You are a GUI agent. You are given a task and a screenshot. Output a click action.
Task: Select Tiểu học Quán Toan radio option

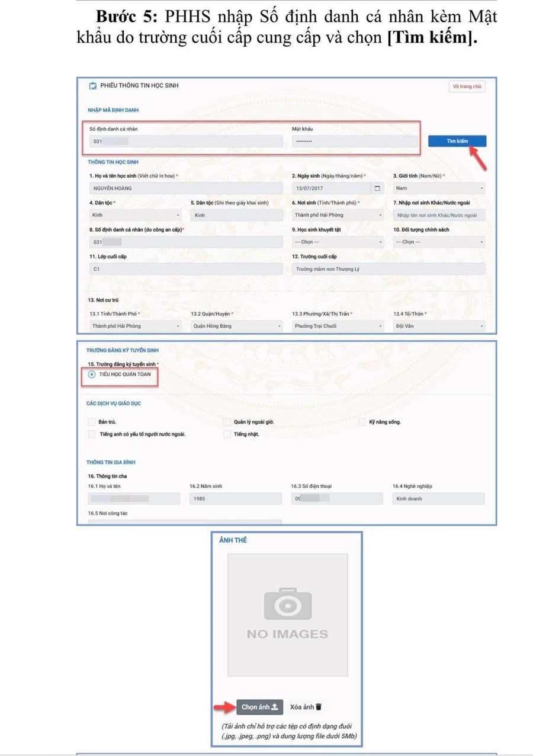pos(91,374)
